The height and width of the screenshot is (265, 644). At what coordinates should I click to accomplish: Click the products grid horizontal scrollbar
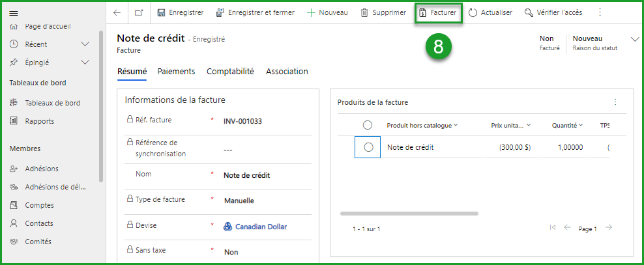pos(409,214)
